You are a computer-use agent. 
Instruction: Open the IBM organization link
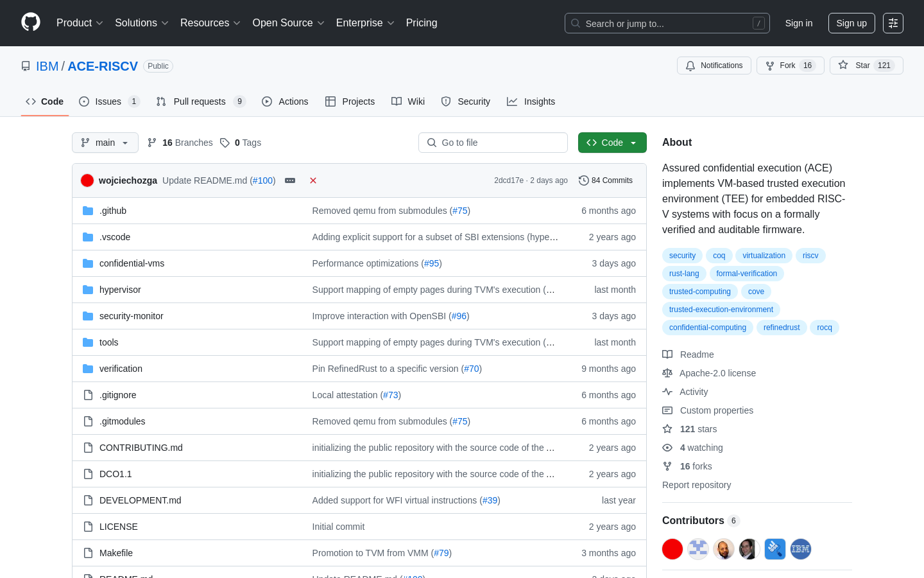pos(47,66)
